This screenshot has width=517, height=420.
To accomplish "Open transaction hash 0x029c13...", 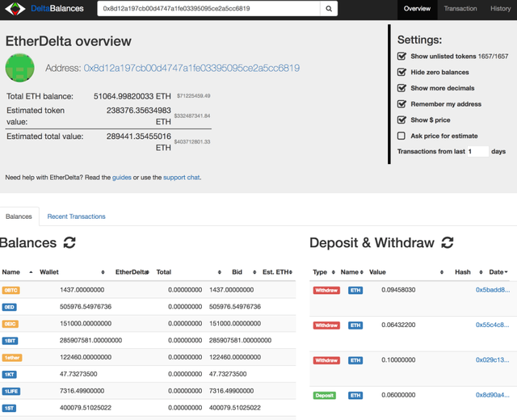I will click(x=493, y=359).
